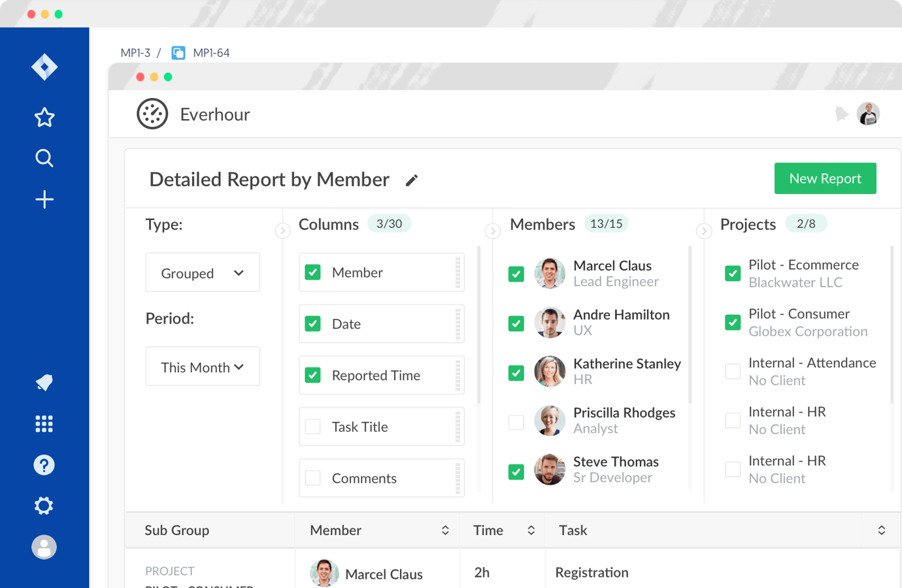
Task: Click the Projects 2/8 count badge
Action: click(806, 223)
